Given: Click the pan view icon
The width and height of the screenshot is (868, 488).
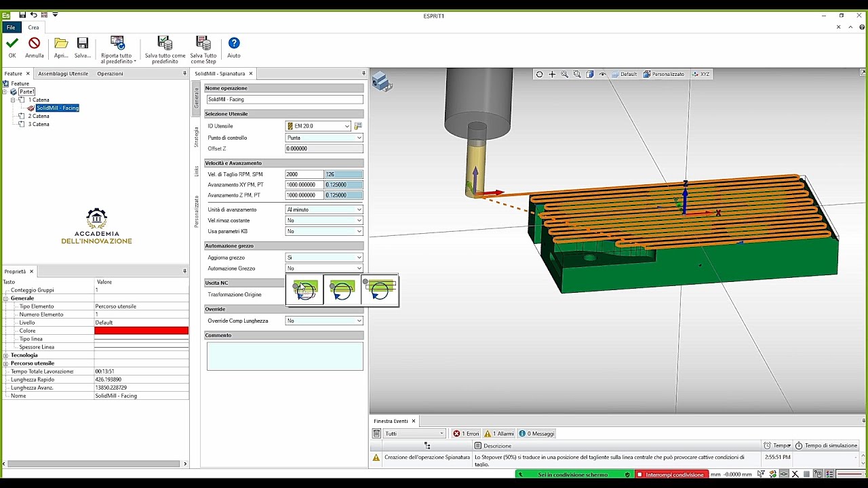Looking at the screenshot, I should (552, 74).
